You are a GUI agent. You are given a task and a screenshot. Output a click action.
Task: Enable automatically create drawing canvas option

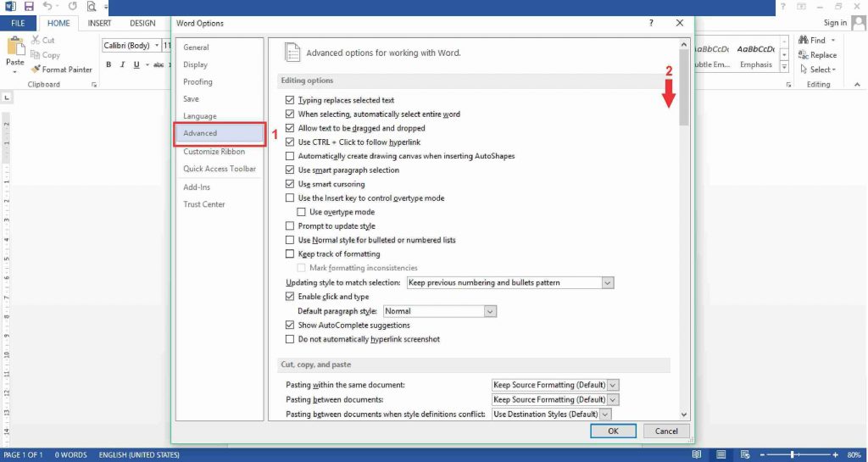[x=290, y=156]
